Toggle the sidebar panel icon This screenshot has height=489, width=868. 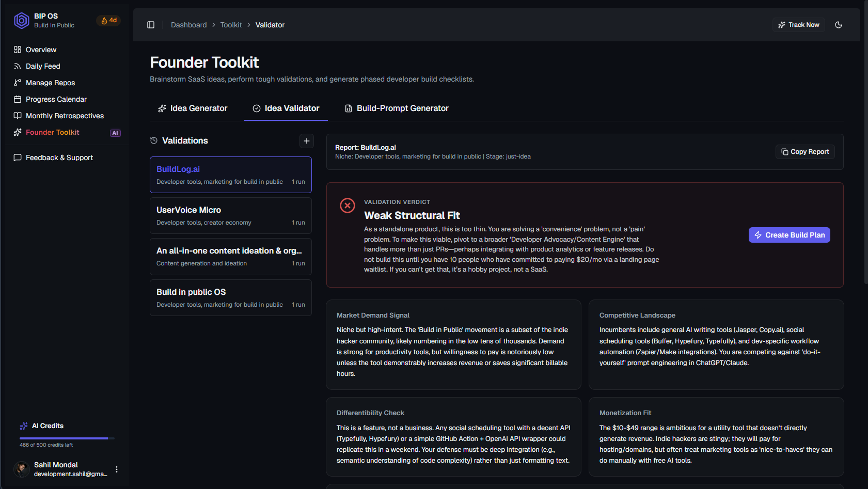[x=151, y=25]
